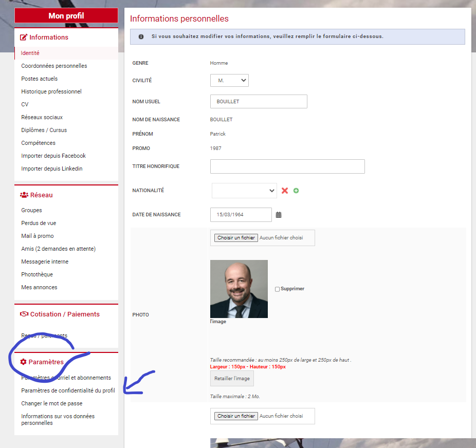Click the Paramètres section heading

pyautogui.click(x=46, y=362)
